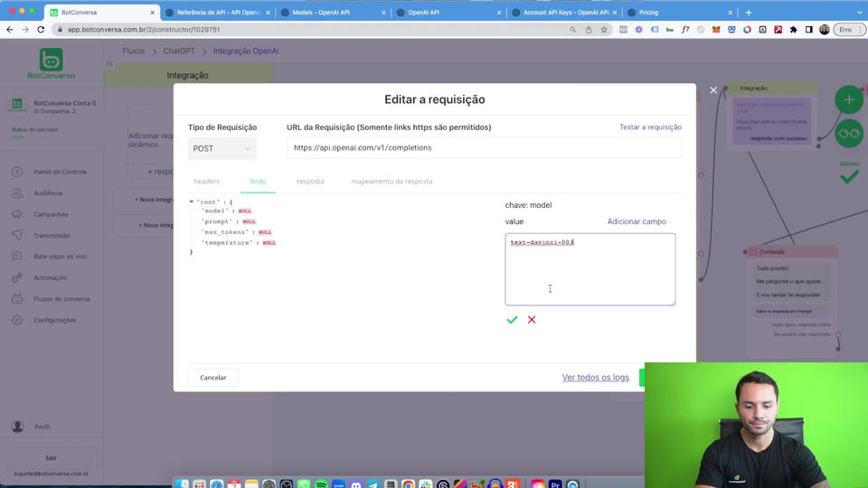Click the Chrome profile avatar
This screenshot has height=488, width=868.
click(x=825, y=29)
